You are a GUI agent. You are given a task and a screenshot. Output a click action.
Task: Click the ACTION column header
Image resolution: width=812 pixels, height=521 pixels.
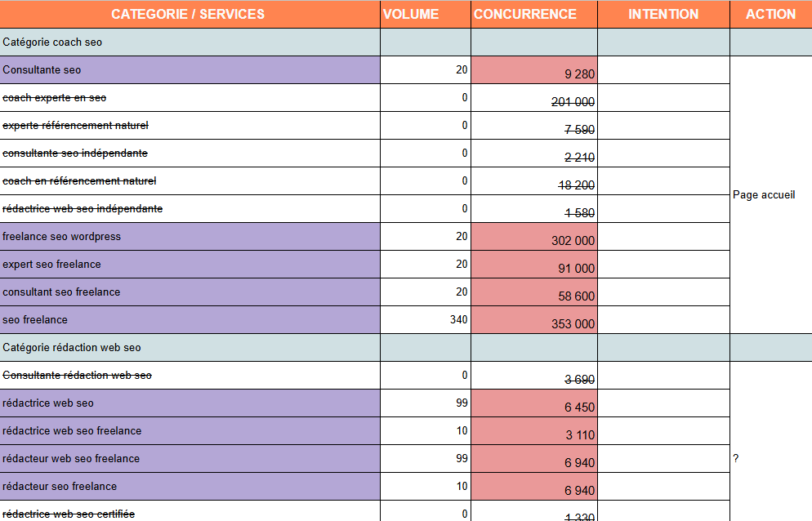(770, 14)
